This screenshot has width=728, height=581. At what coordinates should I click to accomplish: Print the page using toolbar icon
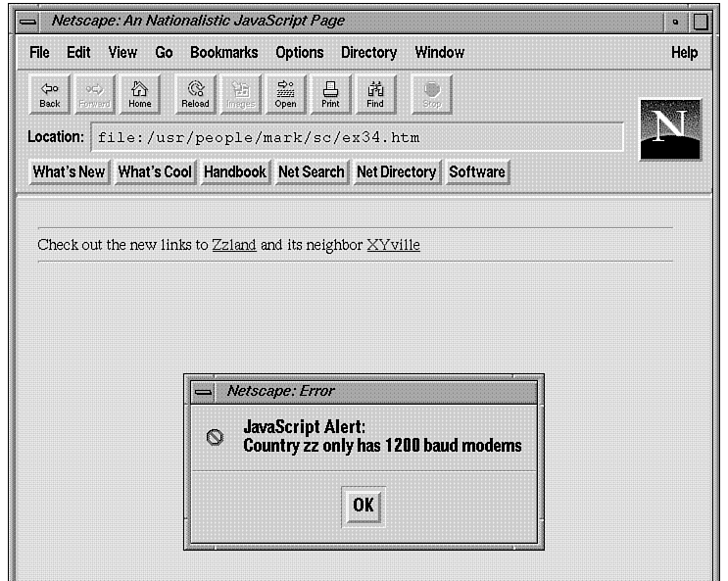click(330, 93)
